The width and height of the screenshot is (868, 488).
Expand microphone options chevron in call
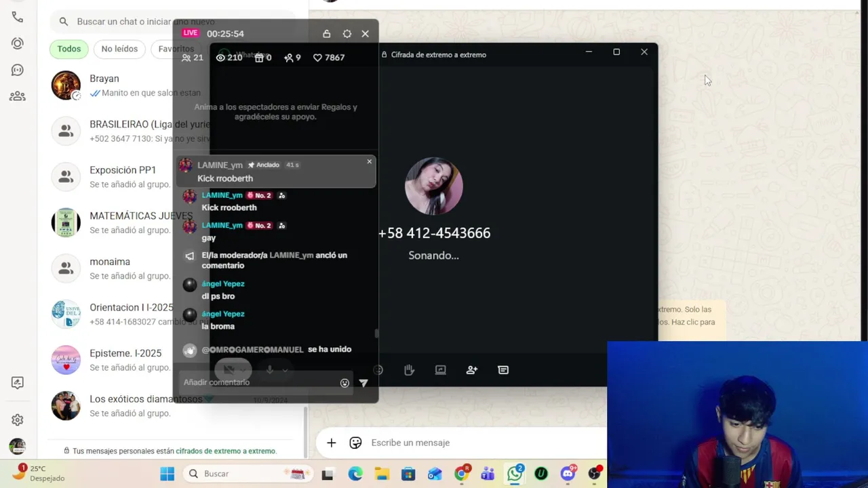tap(285, 370)
